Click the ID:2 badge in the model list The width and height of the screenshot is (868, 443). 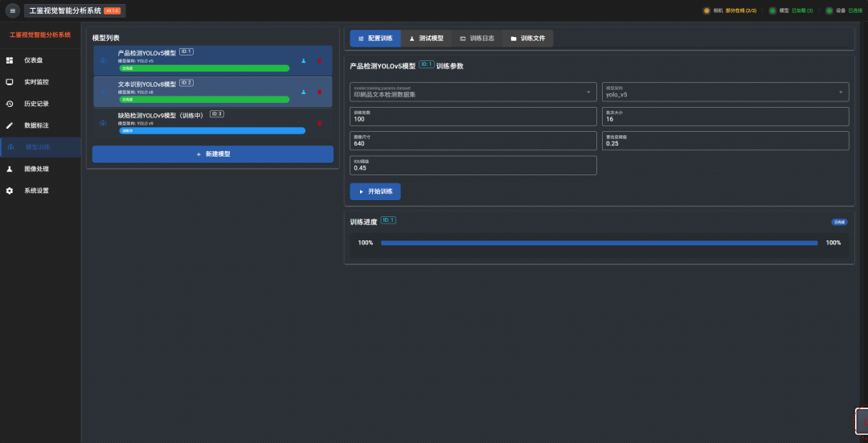tap(186, 83)
